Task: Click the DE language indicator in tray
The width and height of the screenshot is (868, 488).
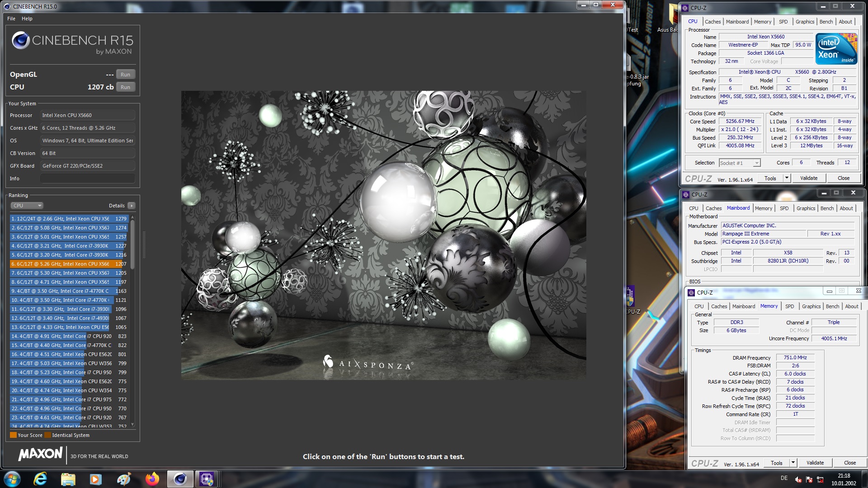Action: click(x=784, y=478)
